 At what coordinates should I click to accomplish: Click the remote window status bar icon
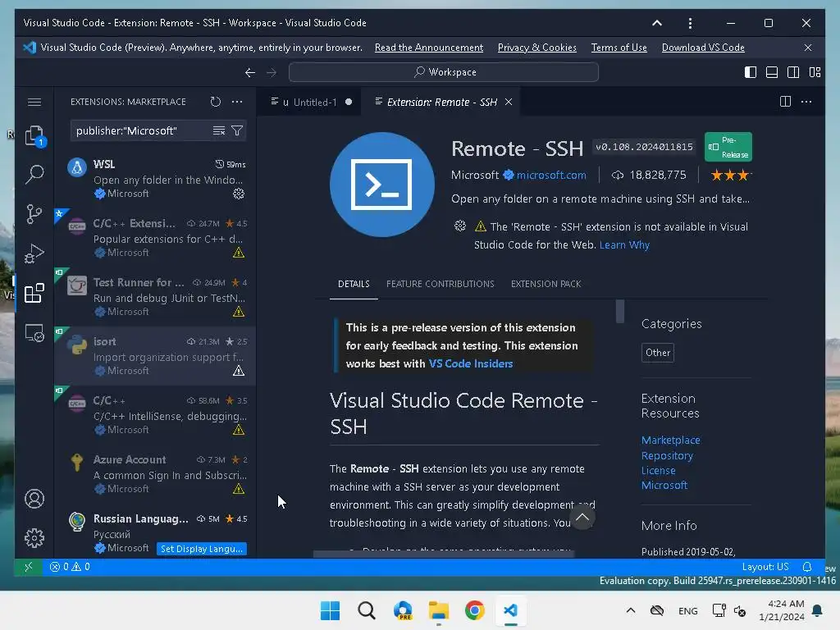(29, 567)
